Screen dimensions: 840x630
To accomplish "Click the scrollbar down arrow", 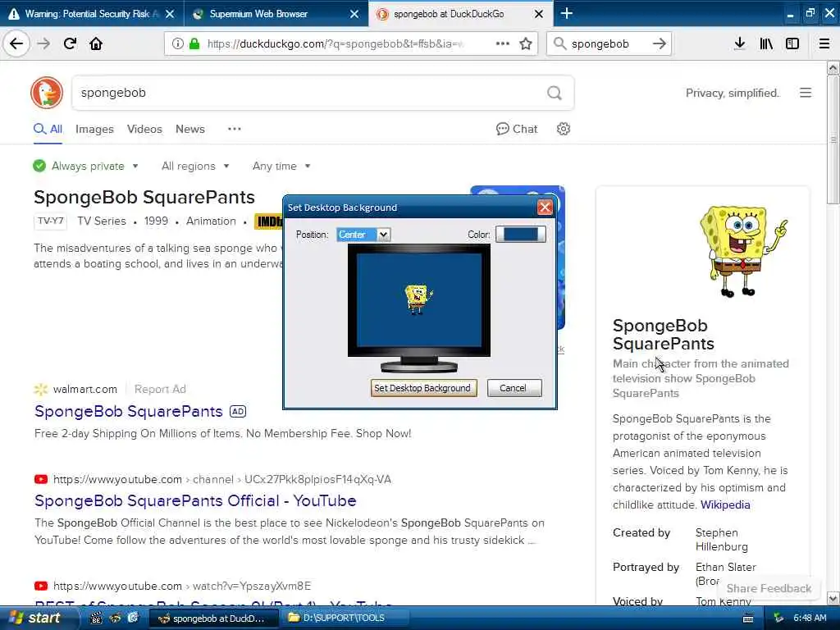I will click(x=833, y=598).
